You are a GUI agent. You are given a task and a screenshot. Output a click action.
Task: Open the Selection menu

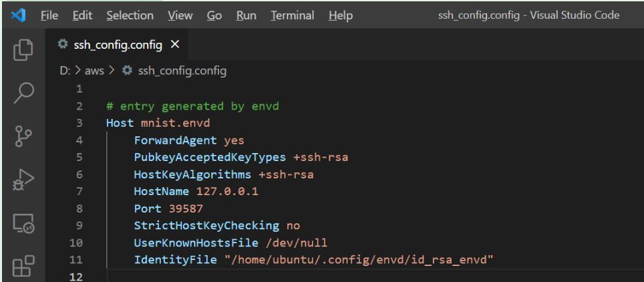point(130,15)
